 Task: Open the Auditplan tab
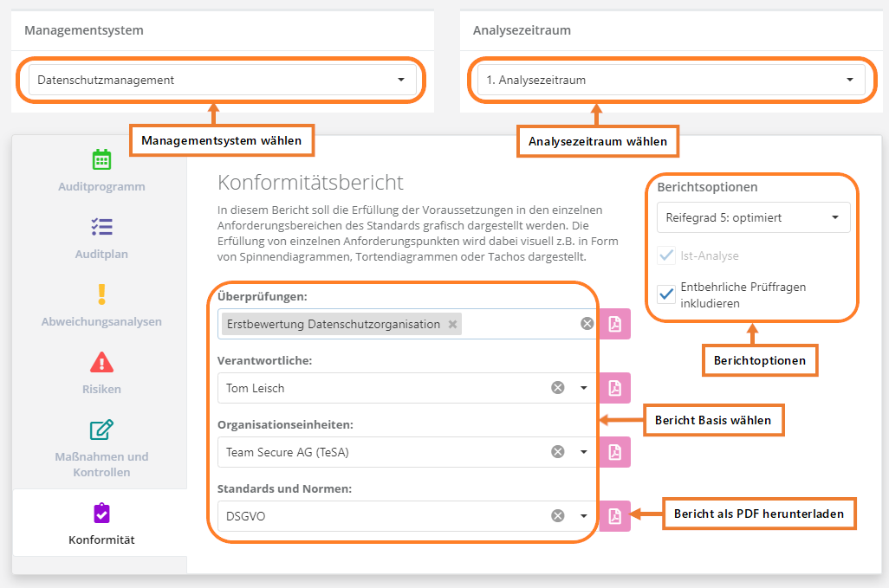coord(101,239)
